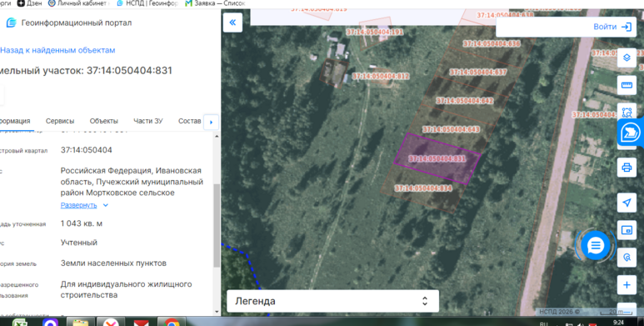
Task: Switch to the Части ЗУ tab
Action: pos(147,121)
